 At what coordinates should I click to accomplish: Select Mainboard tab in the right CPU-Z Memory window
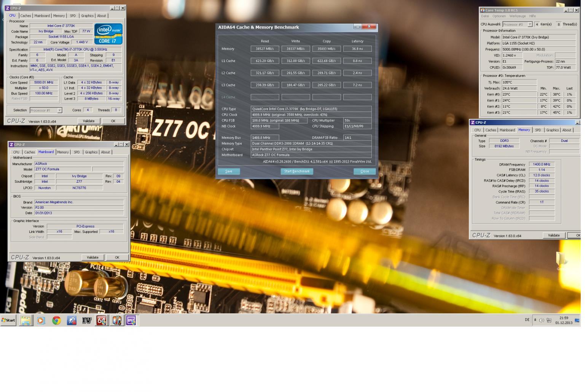[x=507, y=130]
